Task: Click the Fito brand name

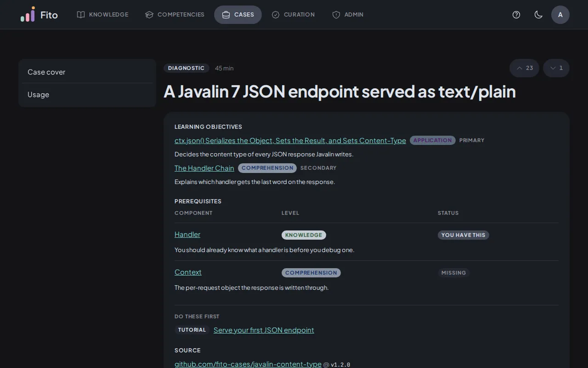Action: 49,15
